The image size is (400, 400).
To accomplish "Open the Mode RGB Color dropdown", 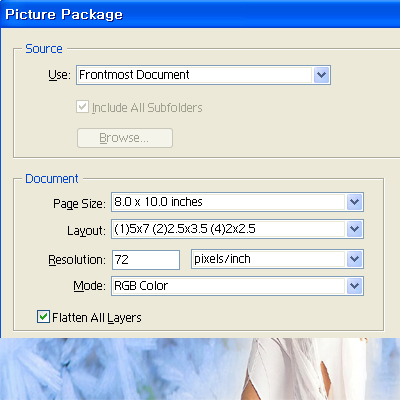I will pyautogui.click(x=237, y=286).
